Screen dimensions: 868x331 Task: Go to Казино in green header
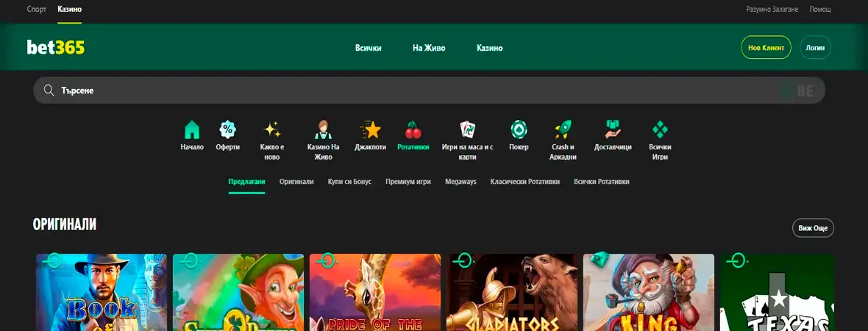tap(490, 48)
